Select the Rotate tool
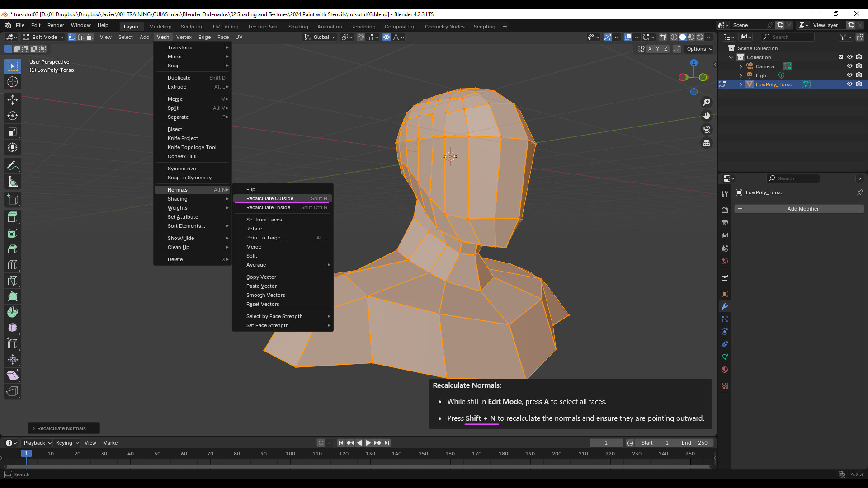Viewport: 868px width, 488px height. pyautogui.click(x=13, y=116)
